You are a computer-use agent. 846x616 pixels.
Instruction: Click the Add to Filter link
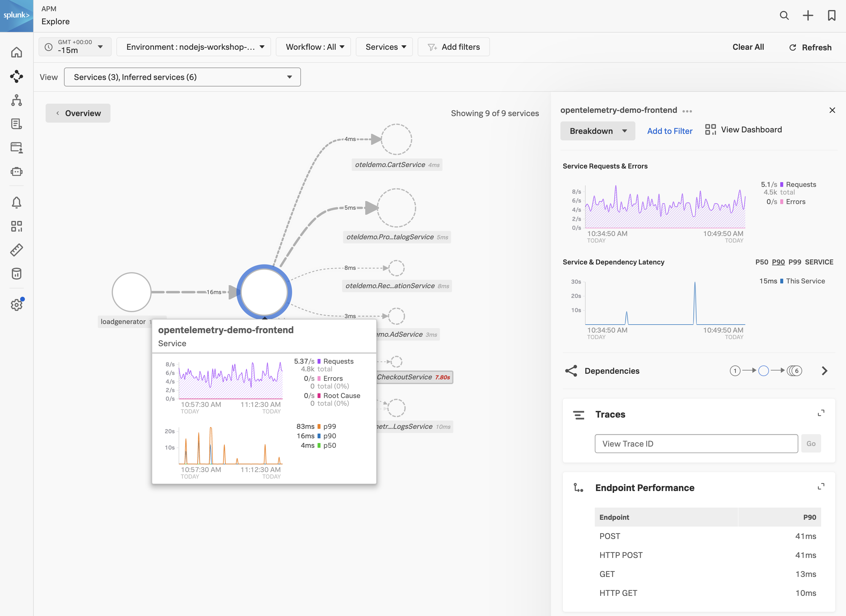[x=669, y=131]
